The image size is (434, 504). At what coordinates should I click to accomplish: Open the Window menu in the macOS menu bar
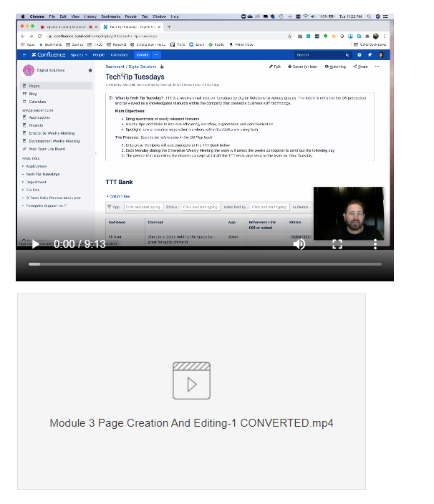point(159,16)
